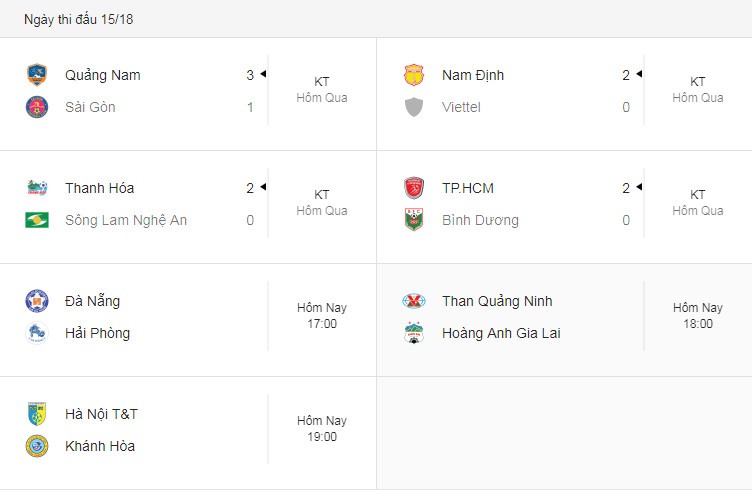This screenshot has width=752, height=490.
Task: Click the Hoàng Anh Gia Lai crest
Action: 414,333
